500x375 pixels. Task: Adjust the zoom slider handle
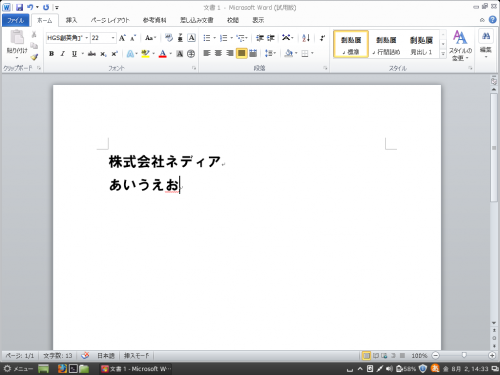coord(464,355)
